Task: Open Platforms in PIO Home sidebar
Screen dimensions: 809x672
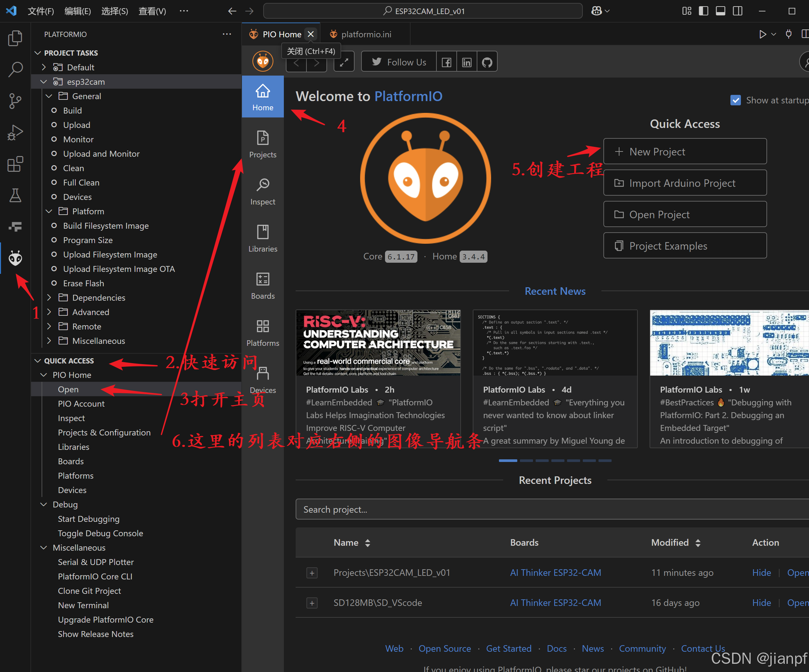Action: pos(263,333)
